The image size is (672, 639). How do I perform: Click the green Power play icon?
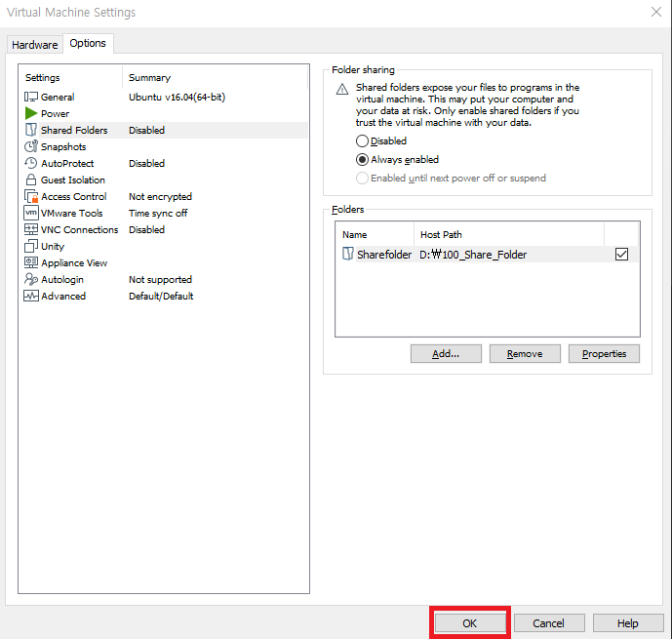[31, 113]
